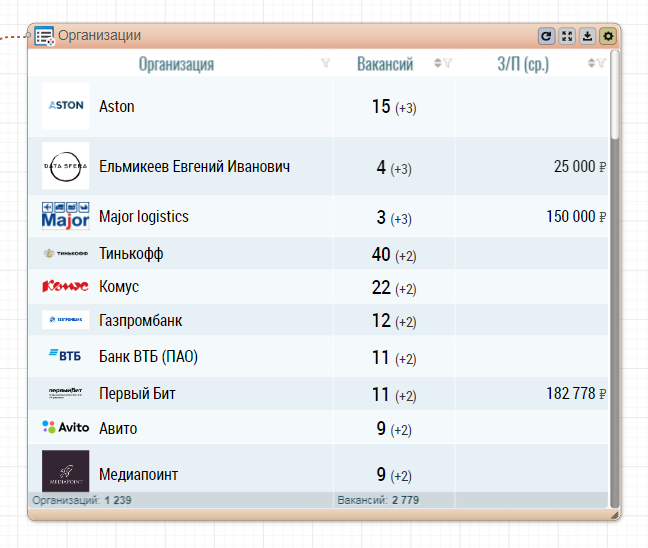Sort by Вакансий using sort arrows
Image resolution: width=648 pixels, height=548 pixels.
(437, 64)
